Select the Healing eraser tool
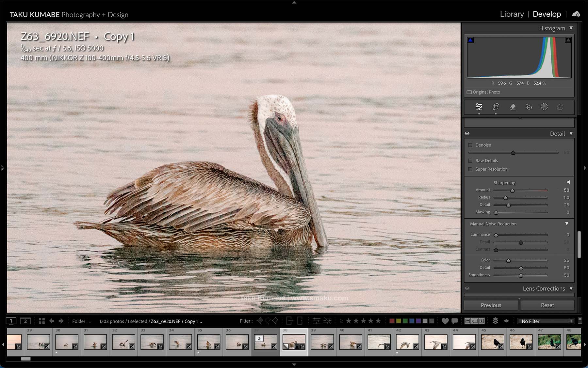588x368 pixels. tap(513, 107)
